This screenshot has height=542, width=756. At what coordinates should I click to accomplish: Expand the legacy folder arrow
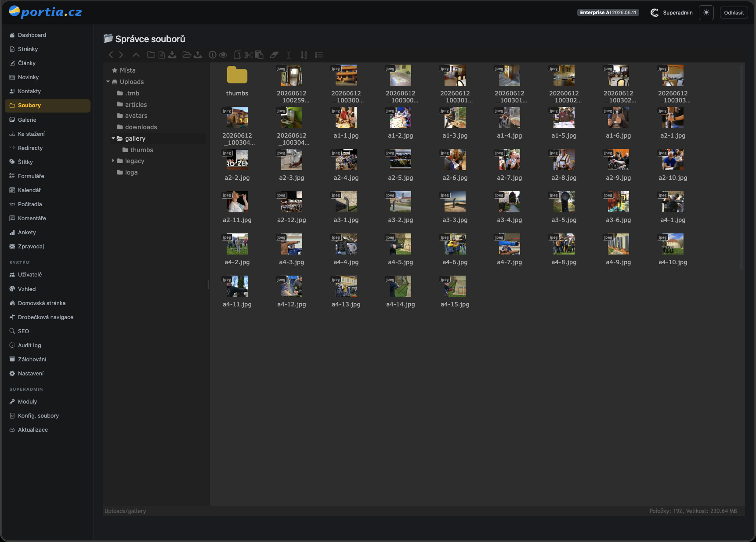click(x=113, y=161)
